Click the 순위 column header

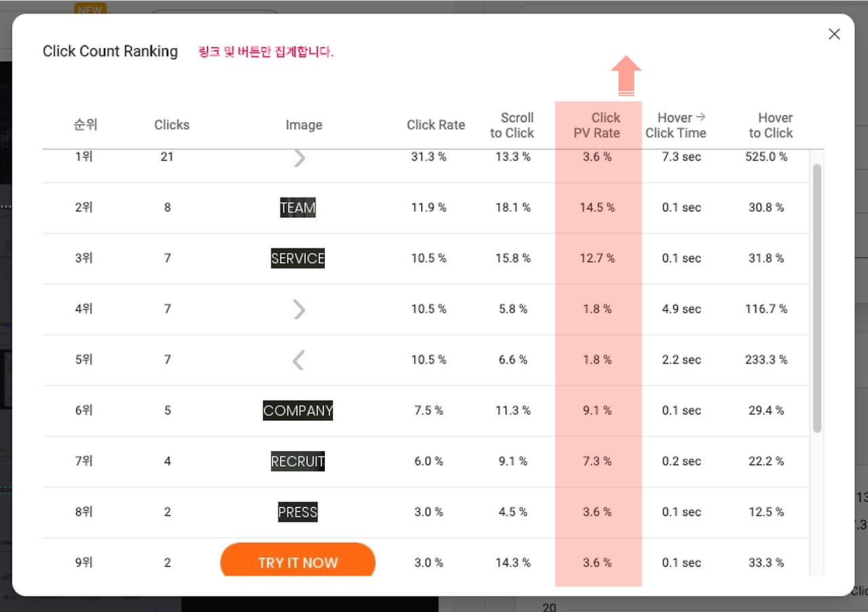coord(86,125)
